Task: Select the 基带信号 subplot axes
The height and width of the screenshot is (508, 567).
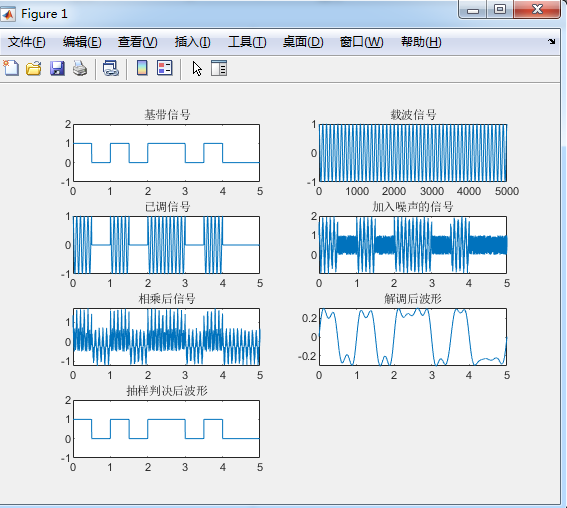Action: tap(166, 153)
